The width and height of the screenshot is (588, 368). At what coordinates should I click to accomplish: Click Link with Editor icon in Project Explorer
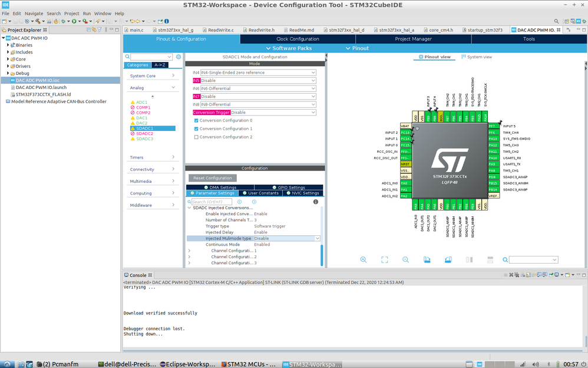pos(94,29)
